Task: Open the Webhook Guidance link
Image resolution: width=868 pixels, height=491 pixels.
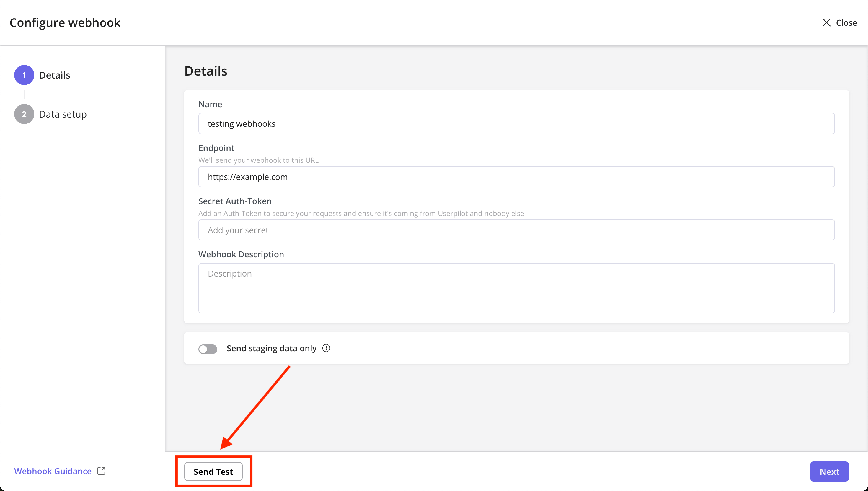Action: (x=53, y=471)
